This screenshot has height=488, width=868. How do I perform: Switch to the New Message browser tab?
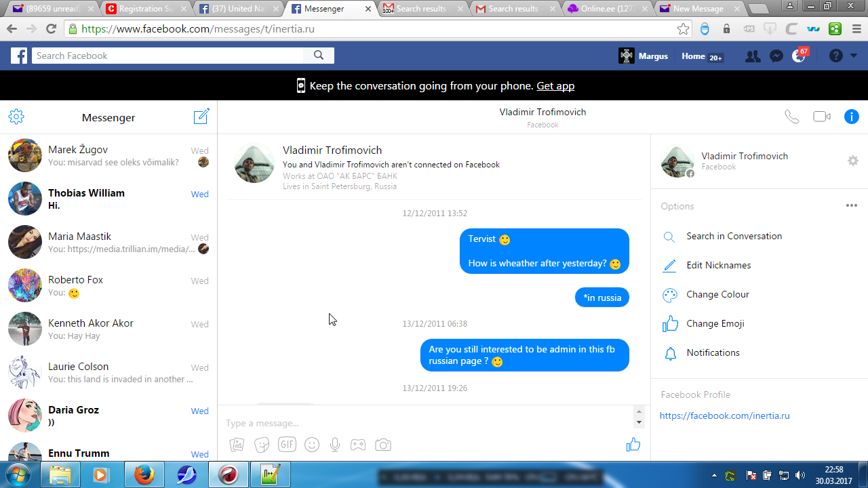tap(698, 9)
